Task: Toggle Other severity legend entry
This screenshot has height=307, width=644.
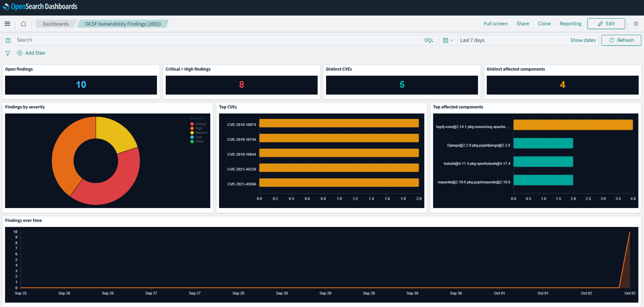Action: coord(197,142)
